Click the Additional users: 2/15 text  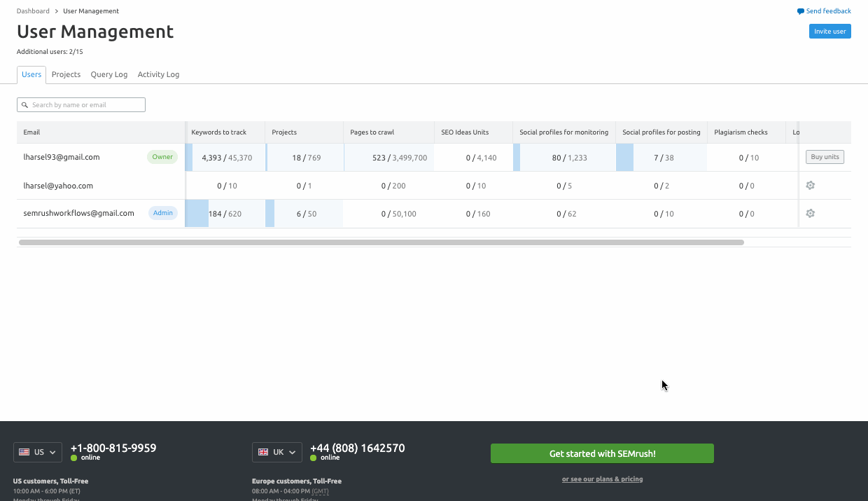coord(50,52)
